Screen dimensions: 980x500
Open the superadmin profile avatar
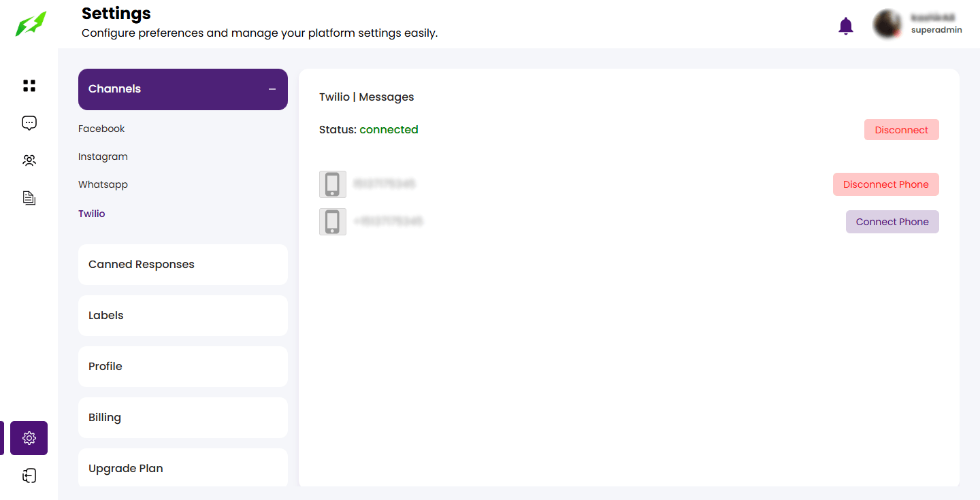[887, 24]
